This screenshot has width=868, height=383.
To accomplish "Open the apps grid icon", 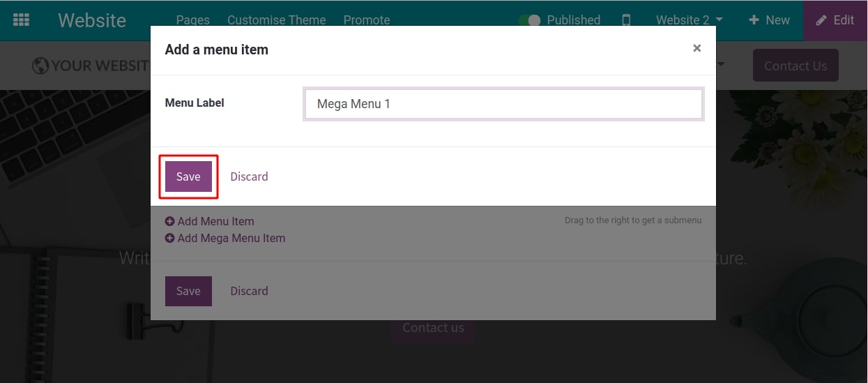I will pos(21,20).
